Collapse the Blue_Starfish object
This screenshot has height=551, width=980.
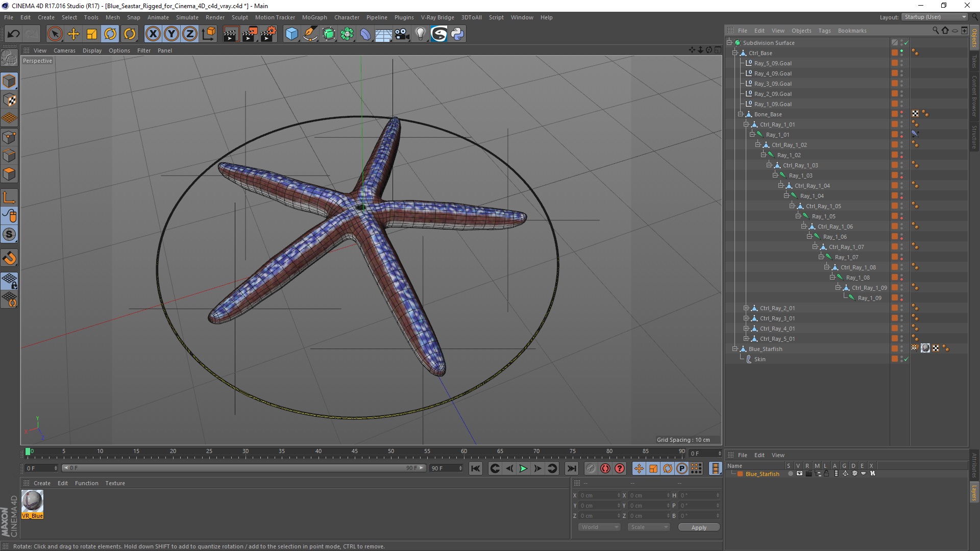click(735, 349)
